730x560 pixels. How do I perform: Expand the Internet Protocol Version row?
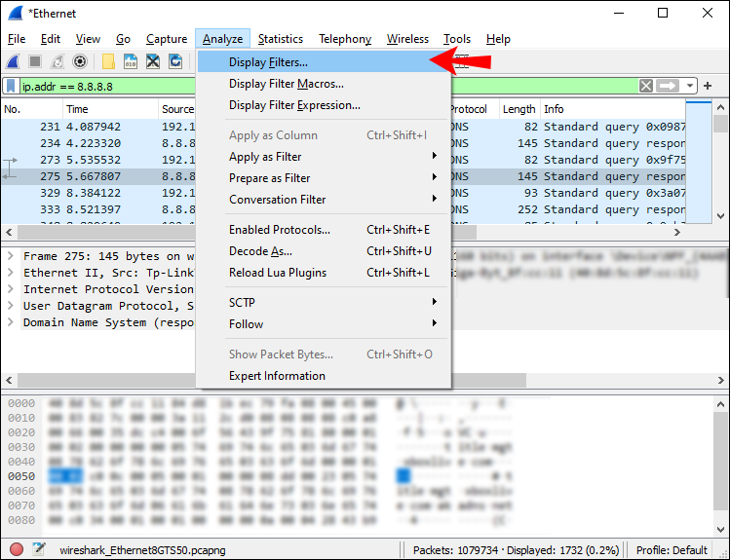pos(11,289)
